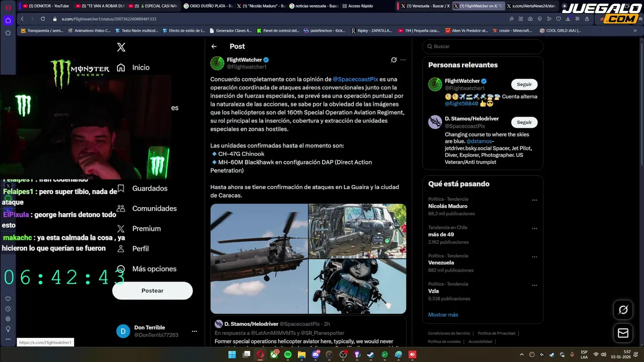Open options for Vzla trend

click(x=534, y=285)
